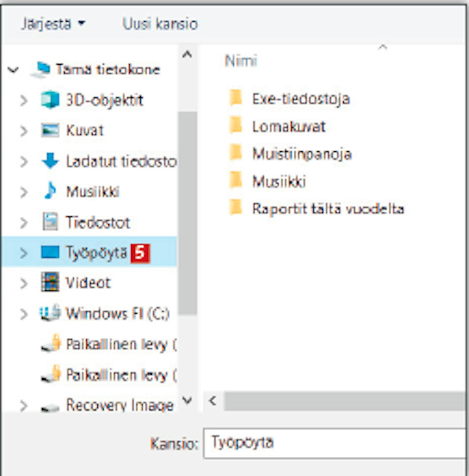Click the Uusi kansio button

(x=160, y=24)
